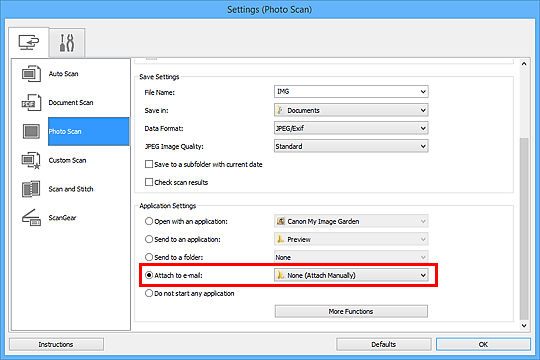Select the Send to a folder option
Screen dimensions: 540x360
pyautogui.click(x=149, y=257)
